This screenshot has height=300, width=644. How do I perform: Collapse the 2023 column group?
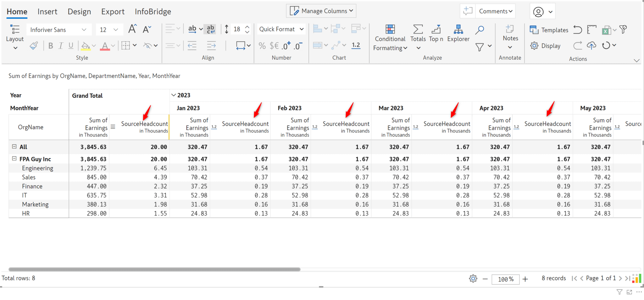pyautogui.click(x=174, y=95)
